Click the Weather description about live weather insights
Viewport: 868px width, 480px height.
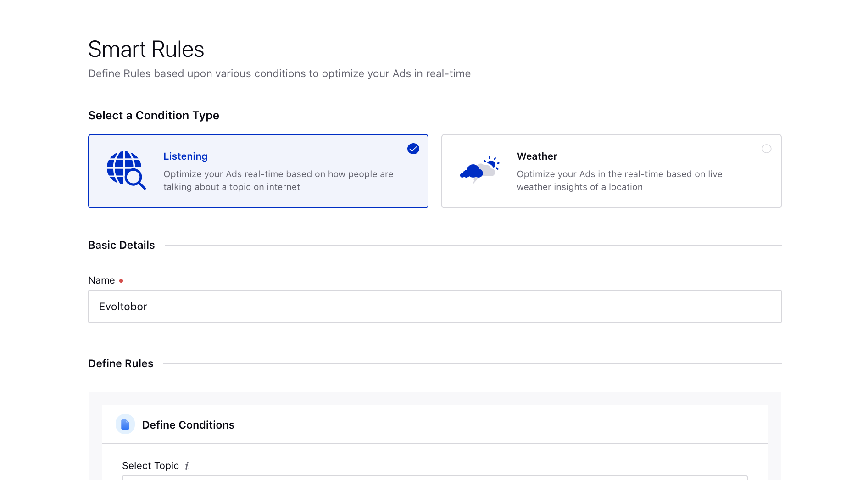619,180
